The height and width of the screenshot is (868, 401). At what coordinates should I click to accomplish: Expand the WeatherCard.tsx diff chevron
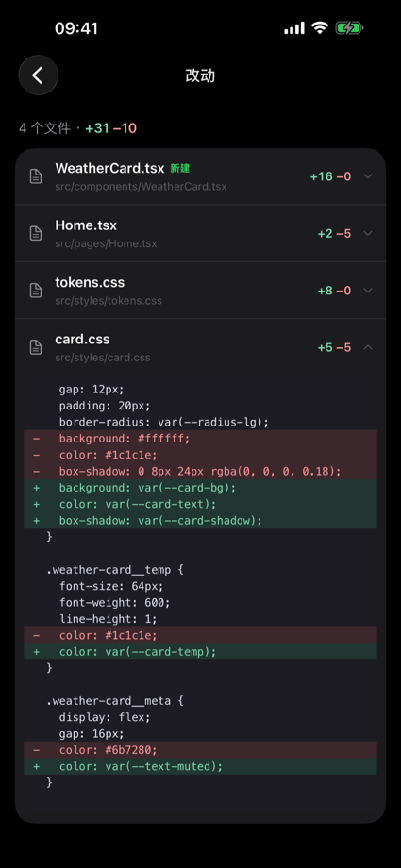click(x=368, y=176)
